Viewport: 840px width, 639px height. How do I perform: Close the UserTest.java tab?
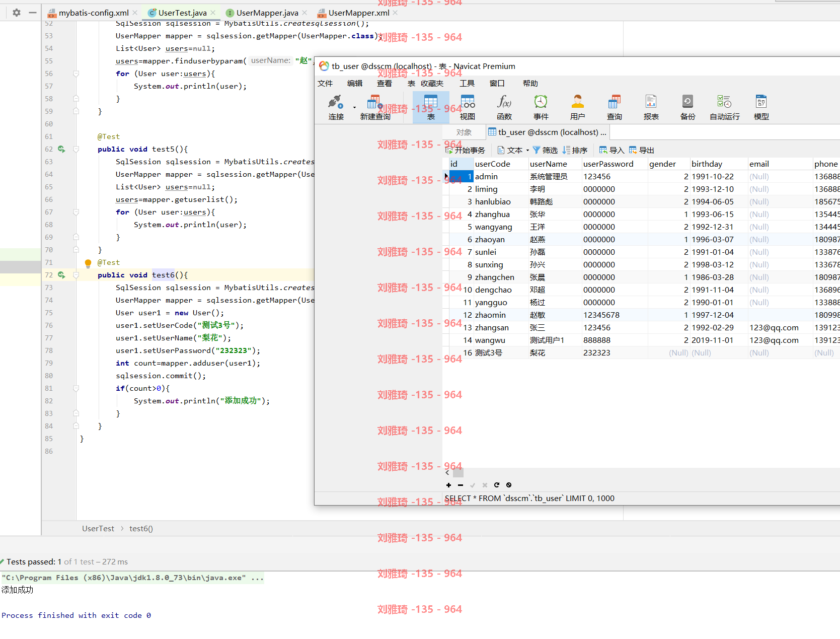(213, 13)
